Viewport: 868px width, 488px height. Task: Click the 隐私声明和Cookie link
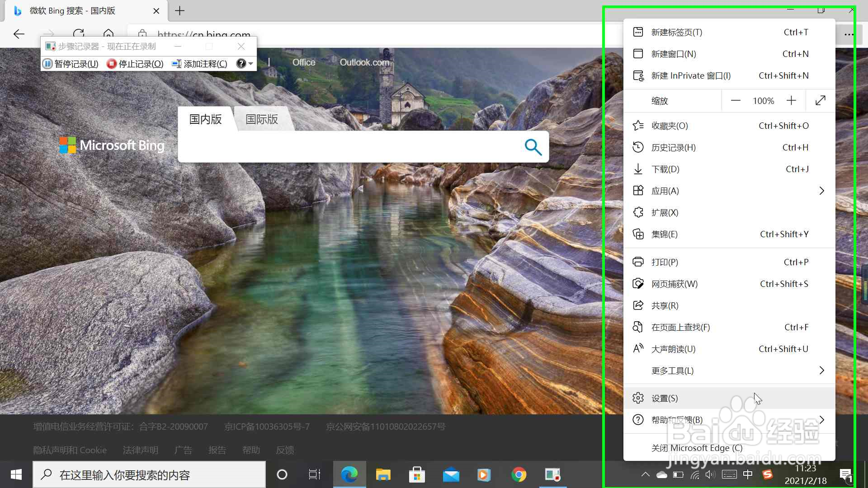pyautogui.click(x=70, y=450)
